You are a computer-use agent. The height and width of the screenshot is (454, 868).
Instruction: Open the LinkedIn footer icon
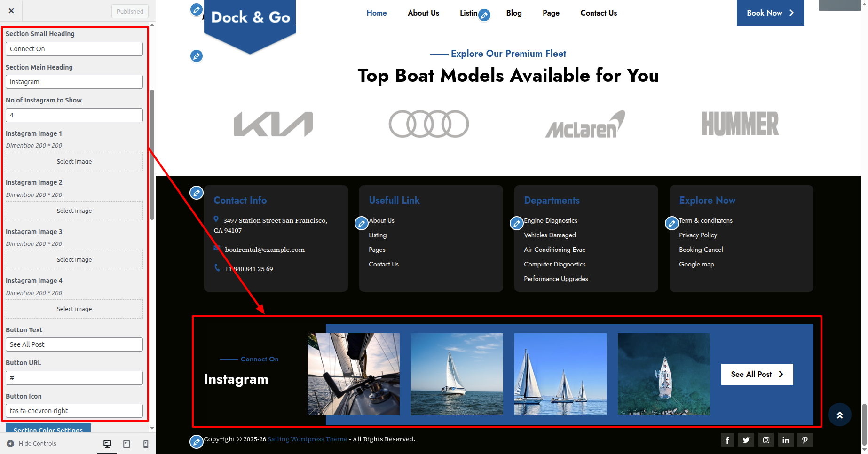785,440
